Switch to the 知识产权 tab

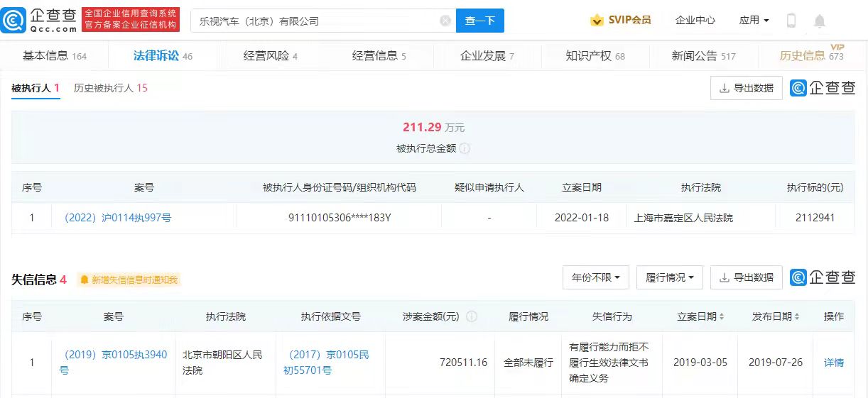595,56
